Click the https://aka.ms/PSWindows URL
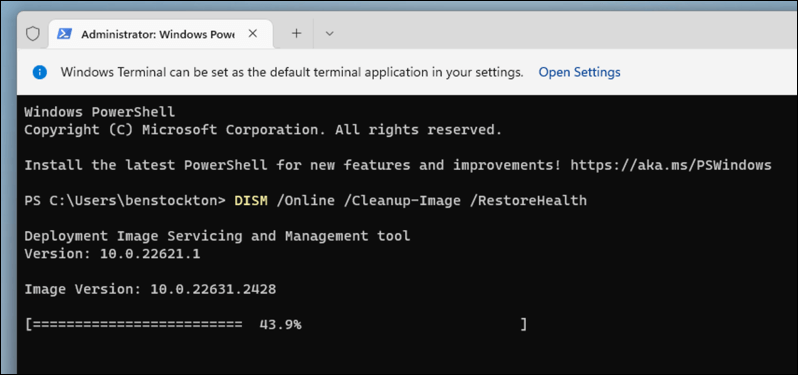 [671, 165]
